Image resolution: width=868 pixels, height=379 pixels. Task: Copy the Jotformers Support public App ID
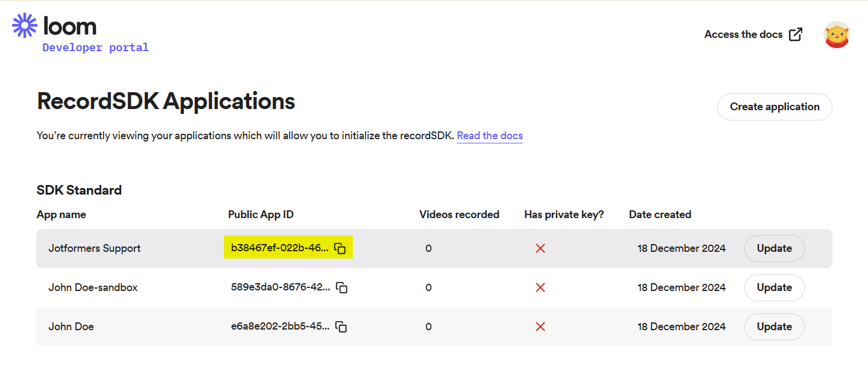click(x=340, y=248)
